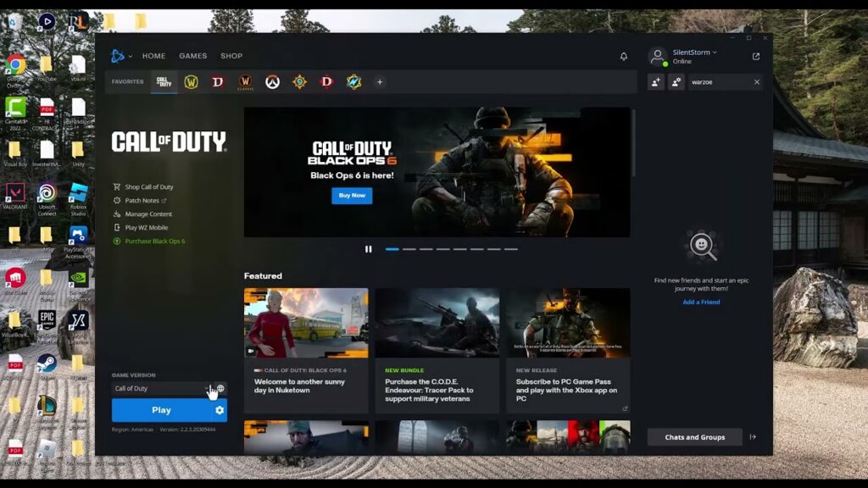
Task: Open the Recycle Bin on desktop
Action: coord(15,26)
